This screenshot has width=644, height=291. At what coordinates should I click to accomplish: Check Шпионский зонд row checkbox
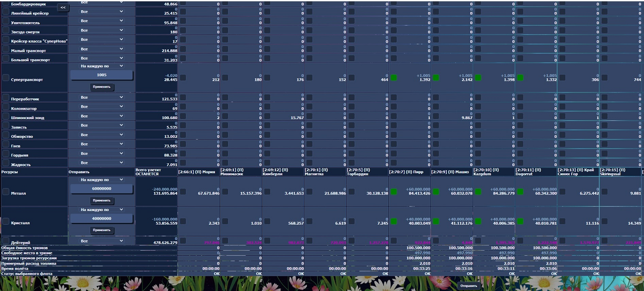6,116
